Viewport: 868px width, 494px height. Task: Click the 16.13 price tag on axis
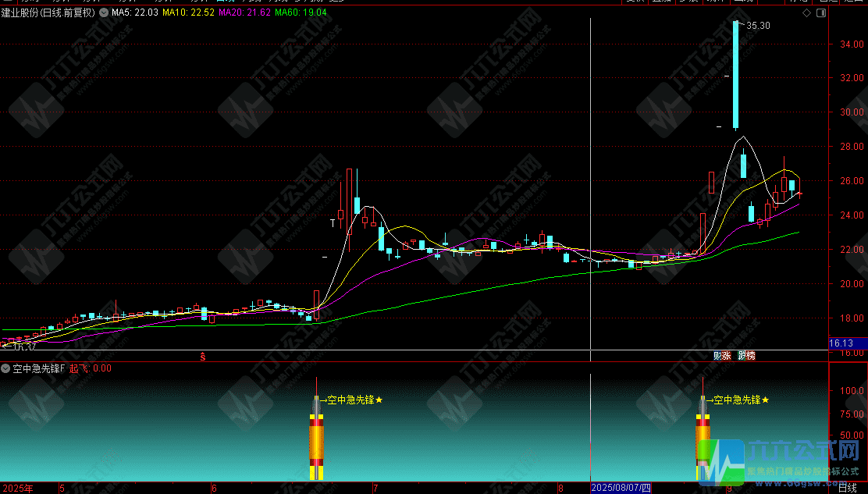tap(840, 343)
